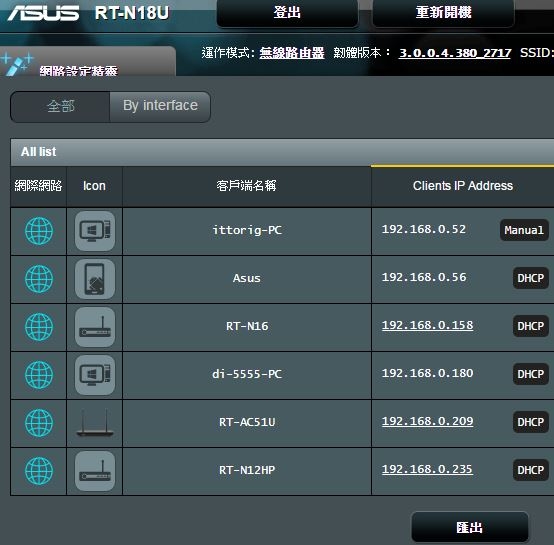Change the Windows PC icon of di-5555-PC
The image size is (554, 545).
(x=95, y=375)
